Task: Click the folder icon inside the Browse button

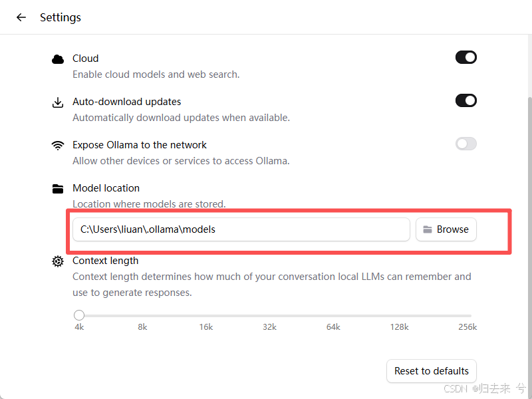Action: 428,229
